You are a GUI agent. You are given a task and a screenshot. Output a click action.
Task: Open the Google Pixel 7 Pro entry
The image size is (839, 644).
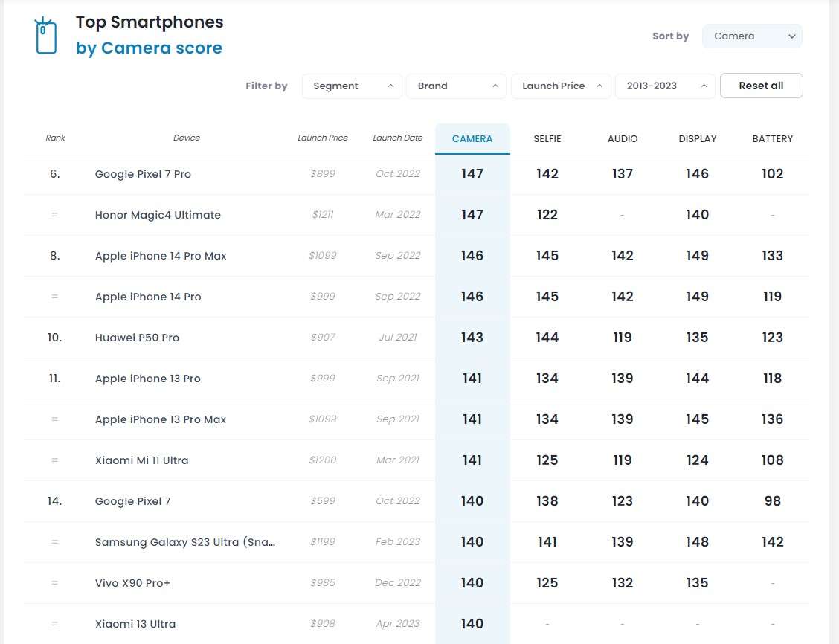point(143,174)
